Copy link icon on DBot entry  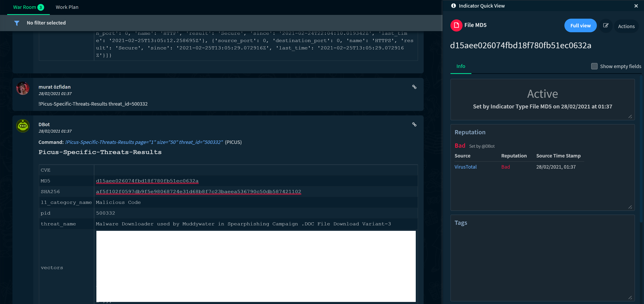point(414,124)
